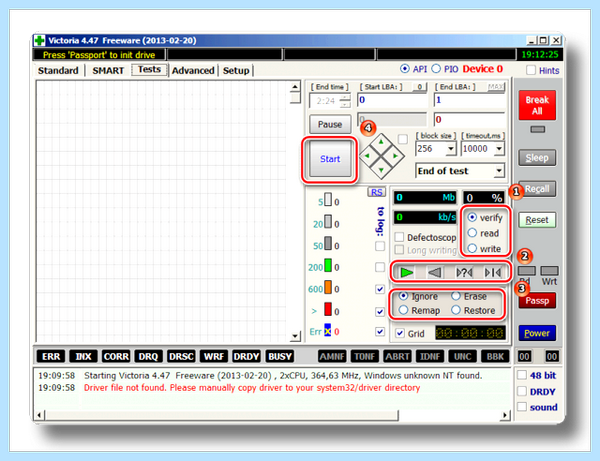Click the ERR status flag
This screenshot has width=600, height=461.
(x=51, y=357)
